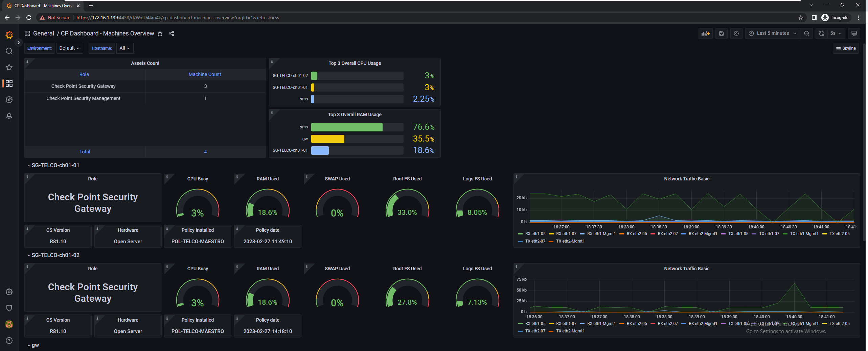Open the Configuration gear in sidebar
868x351 pixels.
[9, 292]
